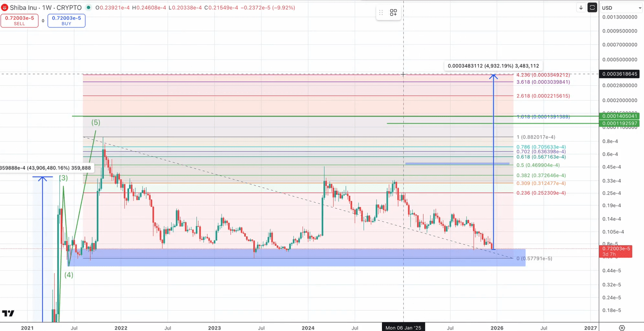Open the USD currency dropdown
The width and height of the screenshot is (644, 331).
(621, 8)
